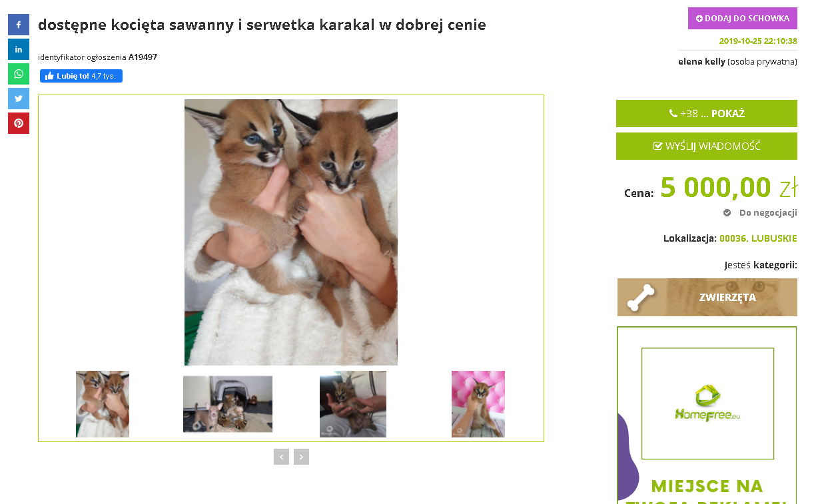Share listing on Twitter icon
The width and height of the screenshot is (816, 504).
click(19, 99)
